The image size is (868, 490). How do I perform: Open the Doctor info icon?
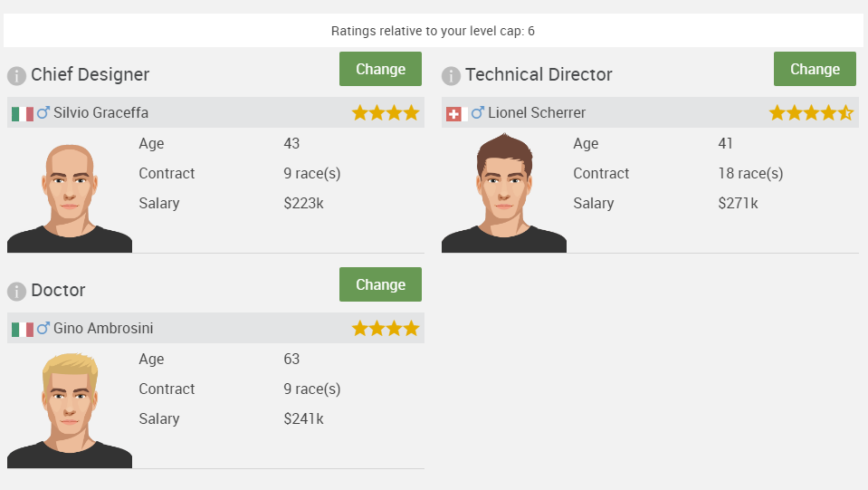click(16, 292)
